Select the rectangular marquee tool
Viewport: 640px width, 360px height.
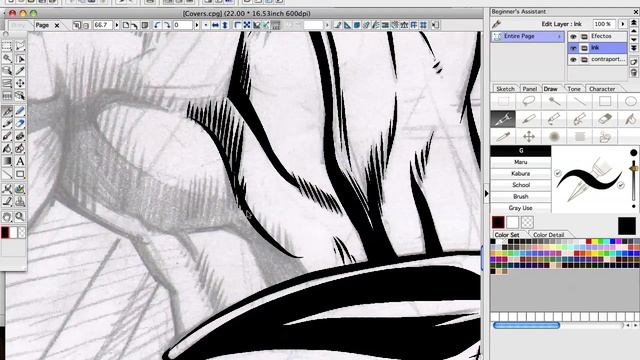7,46
